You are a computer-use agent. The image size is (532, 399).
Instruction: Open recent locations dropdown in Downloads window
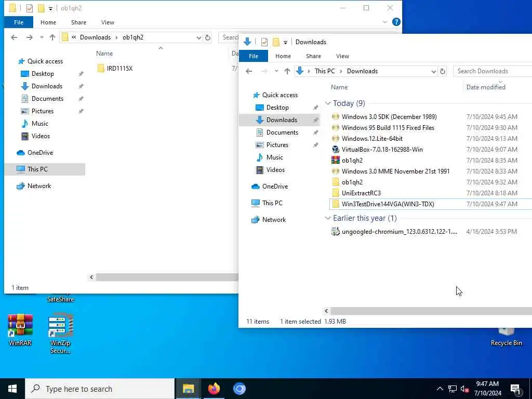click(x=276, y=71)
